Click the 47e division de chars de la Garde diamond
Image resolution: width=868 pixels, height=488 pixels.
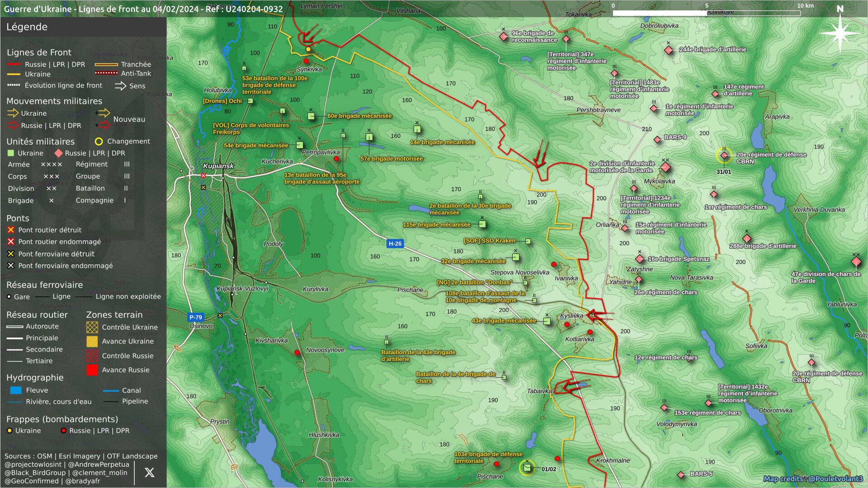[x=856, y=262]
